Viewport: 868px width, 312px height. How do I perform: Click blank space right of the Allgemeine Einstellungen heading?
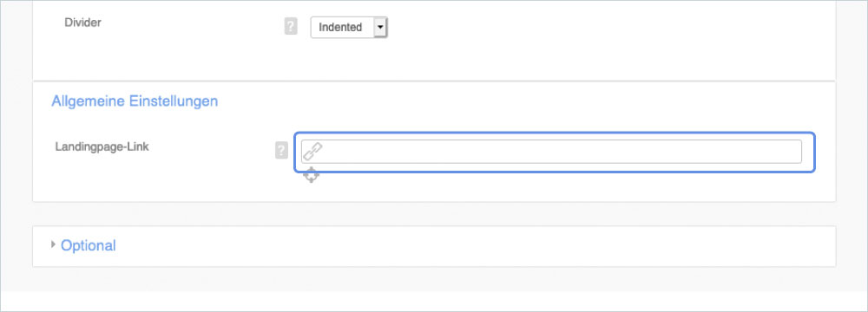point(498,101)
